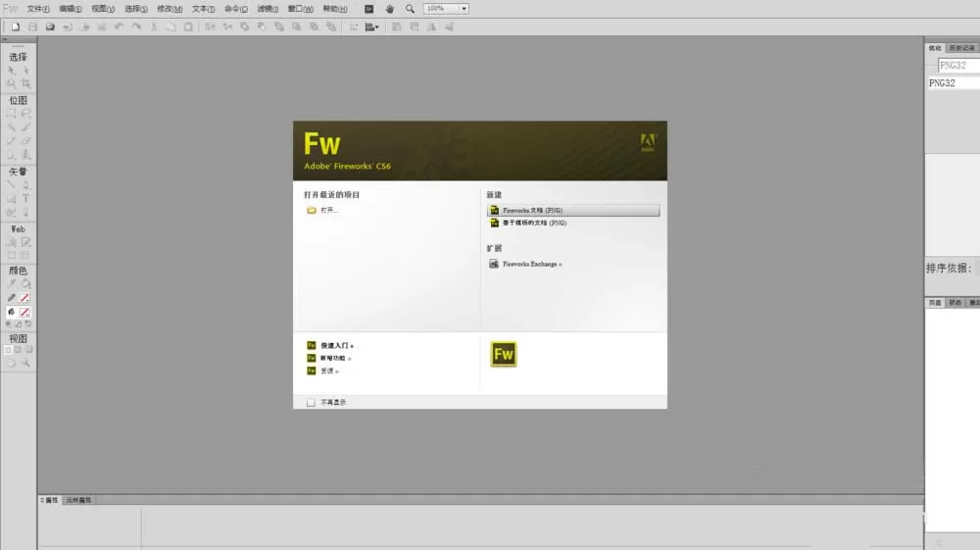Open the 窗口 (Window) menu
The width and height of the screenshot is (980, 550).
coord(300,9)
